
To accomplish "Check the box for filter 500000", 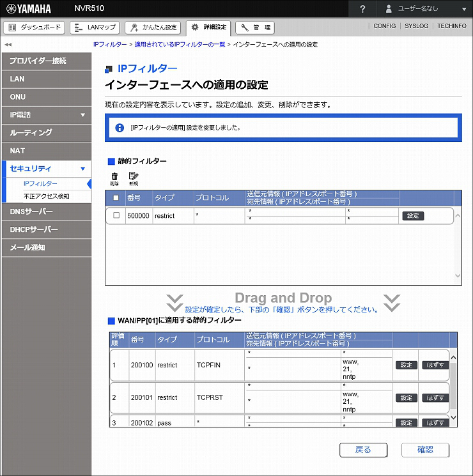I will tap(116, 215).
